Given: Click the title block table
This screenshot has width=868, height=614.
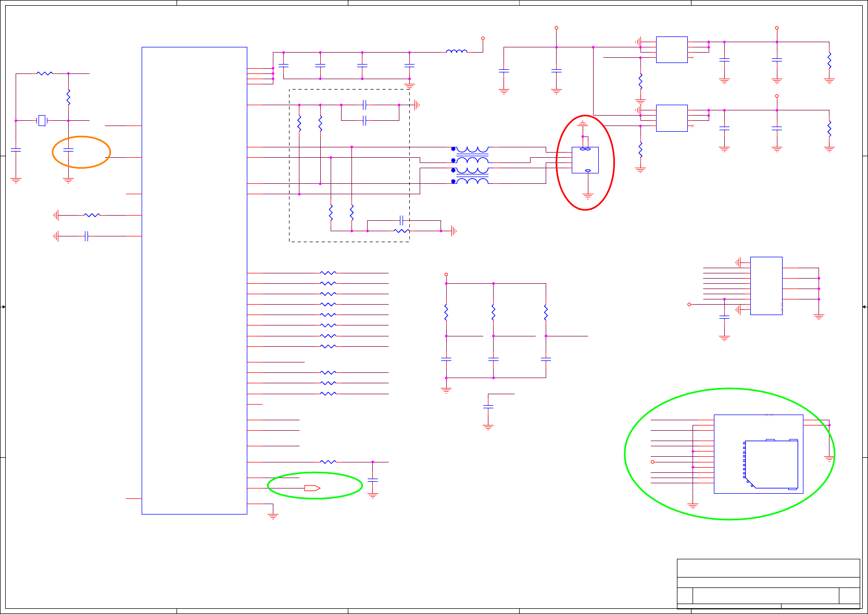Looking at the screenshot, I should point(769,584).
